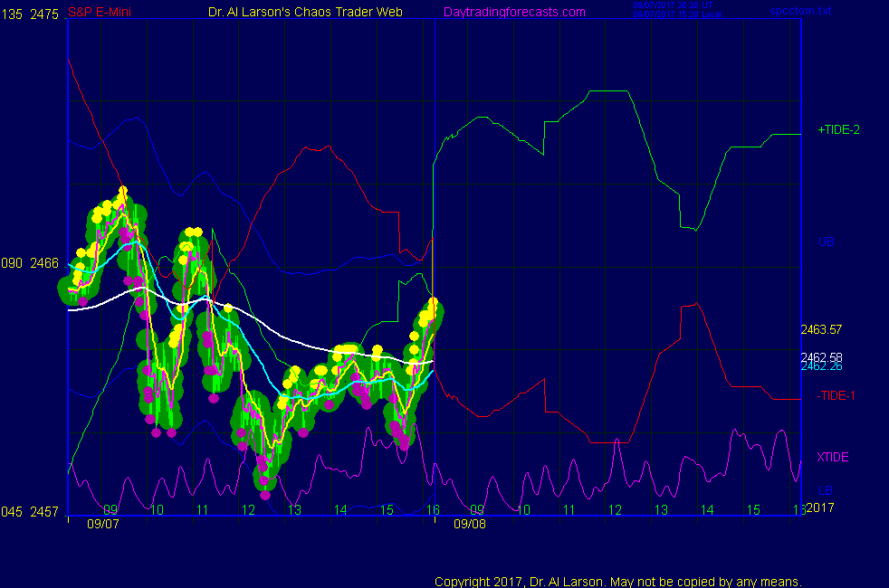This screenshot has width=889, height=588.
Task: Select the XTIDE legend label
Action: (x=832, y=457)
